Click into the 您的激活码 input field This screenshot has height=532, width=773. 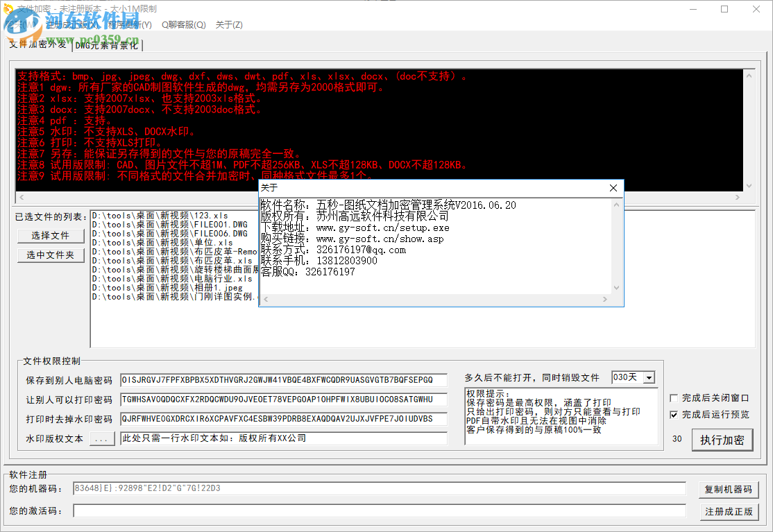(x=380, y=510)
